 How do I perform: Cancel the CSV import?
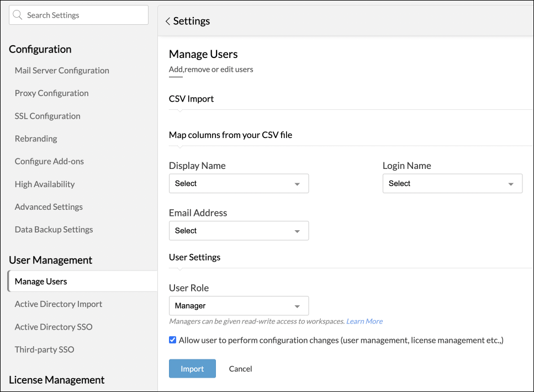point(240,369)
